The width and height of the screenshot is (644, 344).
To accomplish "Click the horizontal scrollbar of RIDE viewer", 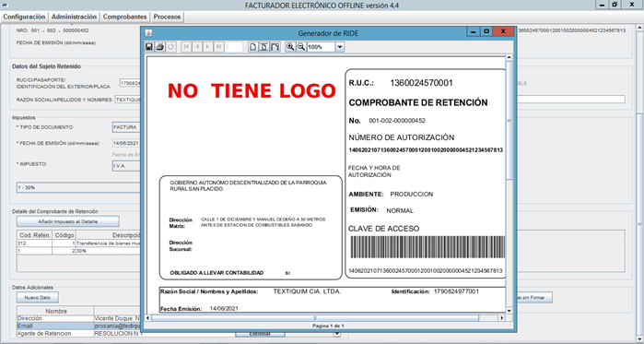I will [315, 318].
